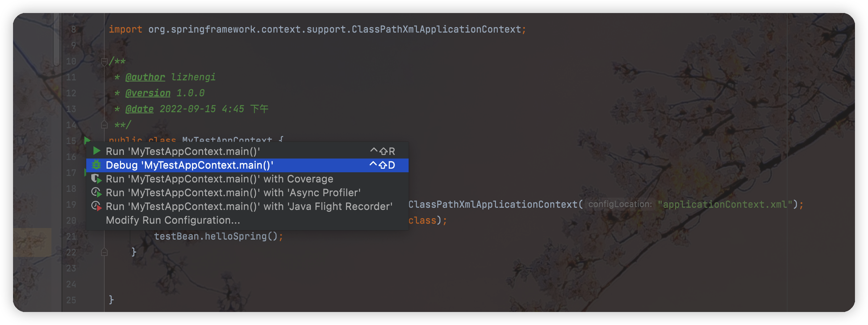Click the Async Profiler clock icon
The width and height of the screenshot is (868, 325).
96,193
